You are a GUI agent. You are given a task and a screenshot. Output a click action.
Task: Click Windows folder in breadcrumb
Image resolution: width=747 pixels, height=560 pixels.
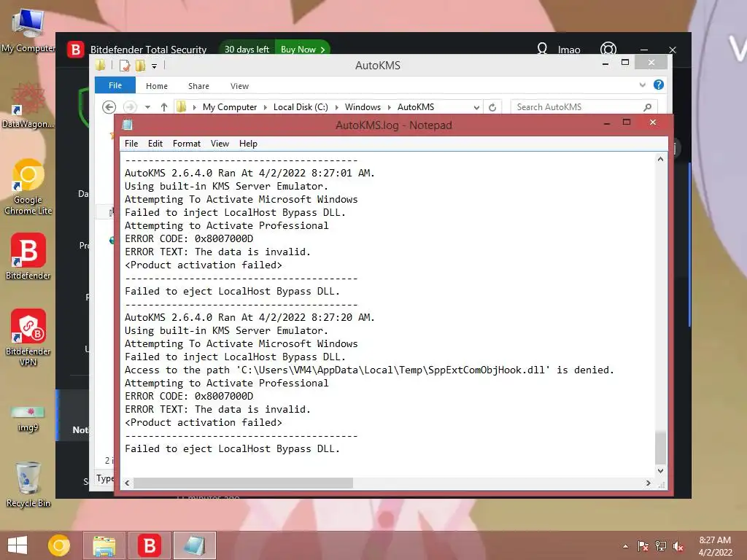(x=363, y=107)
